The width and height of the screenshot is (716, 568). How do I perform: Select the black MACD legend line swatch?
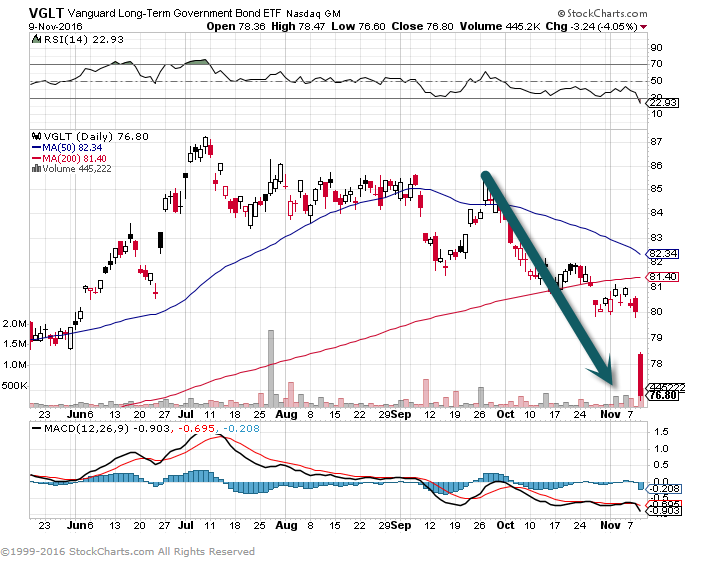pos(37,428)
